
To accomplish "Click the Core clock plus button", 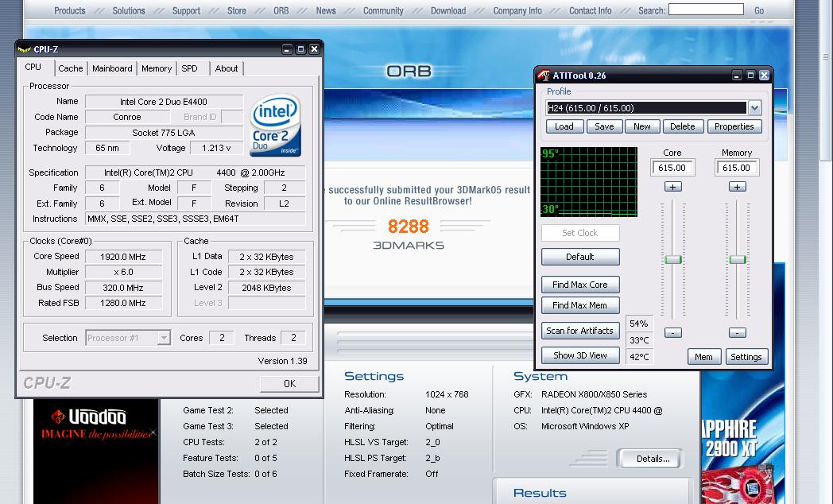I will (672, 187).
